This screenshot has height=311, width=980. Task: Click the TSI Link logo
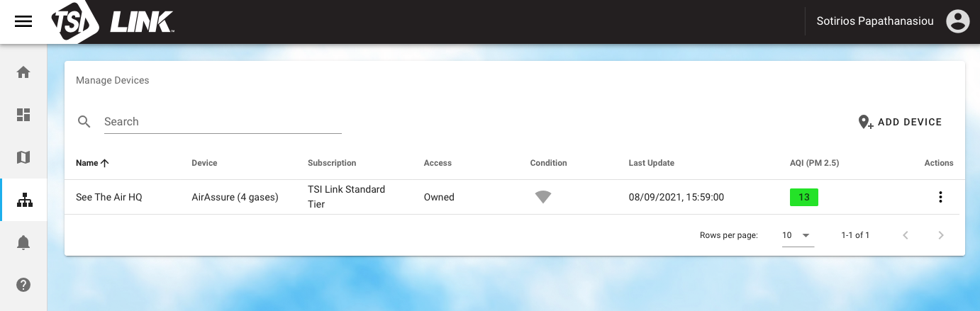point(113,22)
